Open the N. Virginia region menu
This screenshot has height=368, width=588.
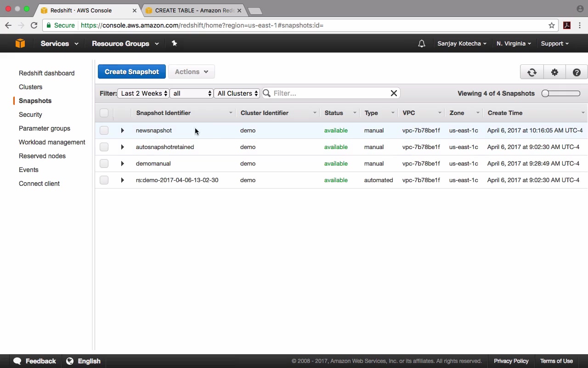coord(514,44)
